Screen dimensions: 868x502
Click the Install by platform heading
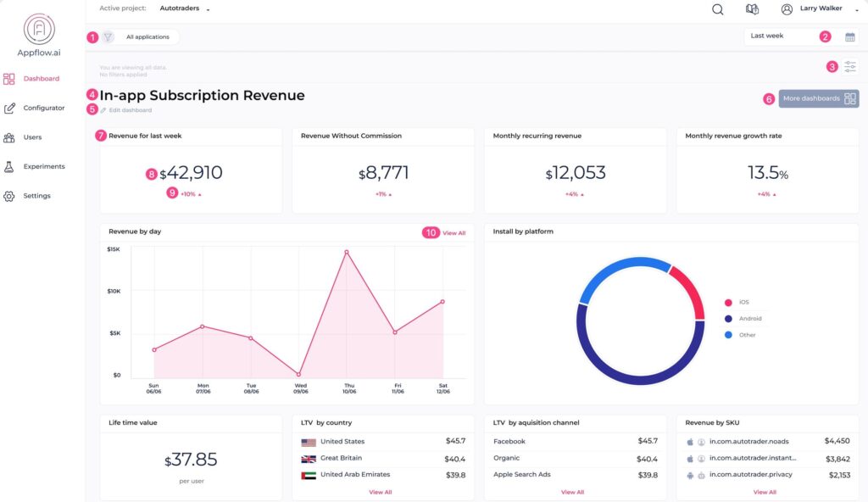coord(523,231)
